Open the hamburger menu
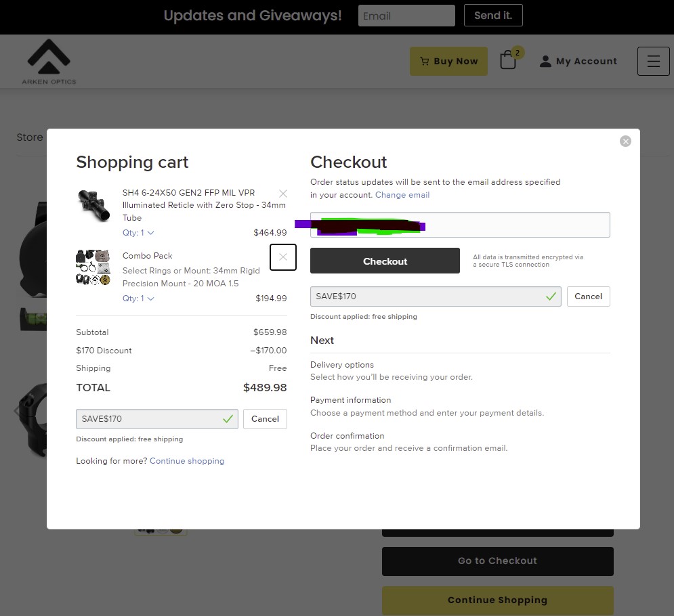Screen dimensions: 674x616 pos(654,61)
